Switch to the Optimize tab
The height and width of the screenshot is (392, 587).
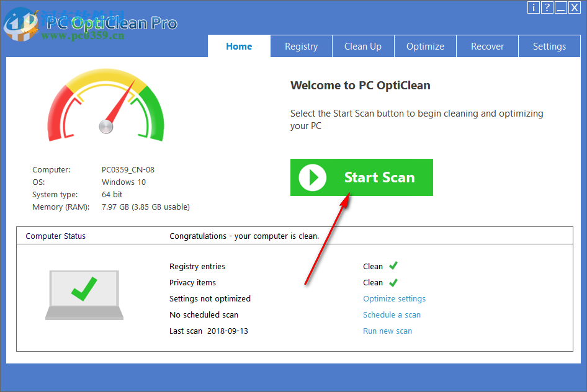425,46
